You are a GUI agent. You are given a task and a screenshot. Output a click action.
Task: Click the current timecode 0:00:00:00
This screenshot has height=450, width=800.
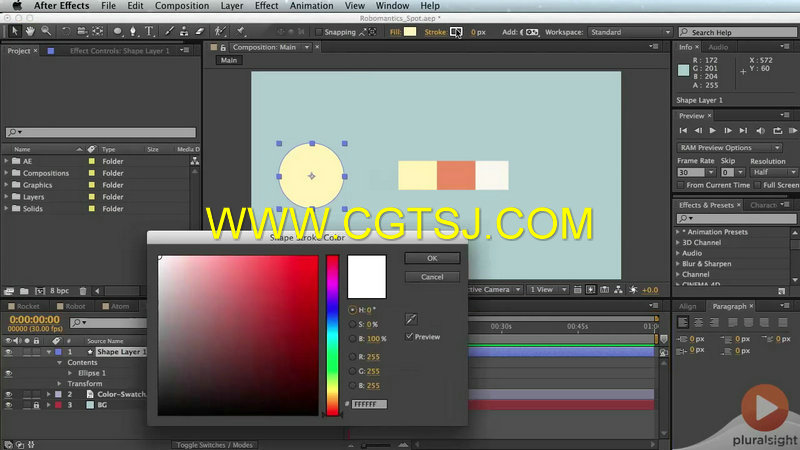coord(34,319)
